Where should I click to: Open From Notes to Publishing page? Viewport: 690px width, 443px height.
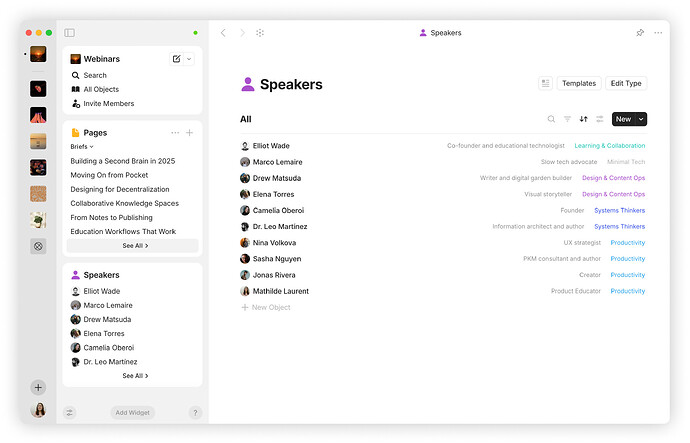pyautogui.click(x=111, y=217)
